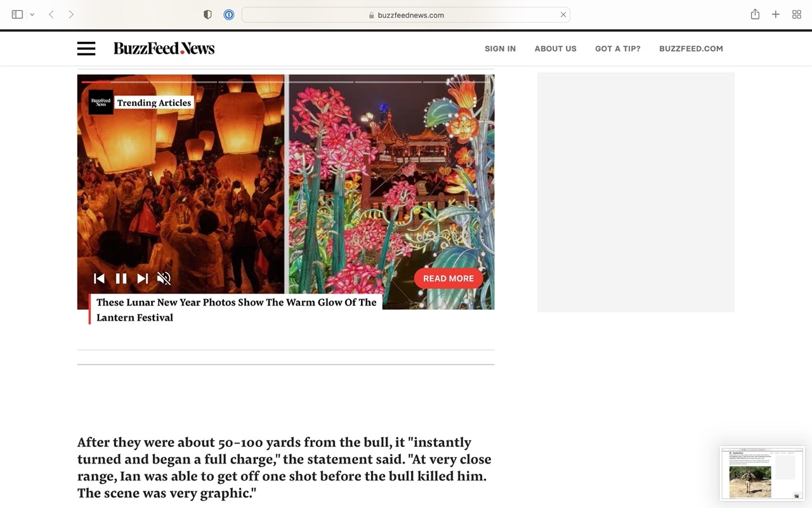Open the BuzzFeed News hamburger menu
This screenshot has width=812, height=508.
coord(86,48)
